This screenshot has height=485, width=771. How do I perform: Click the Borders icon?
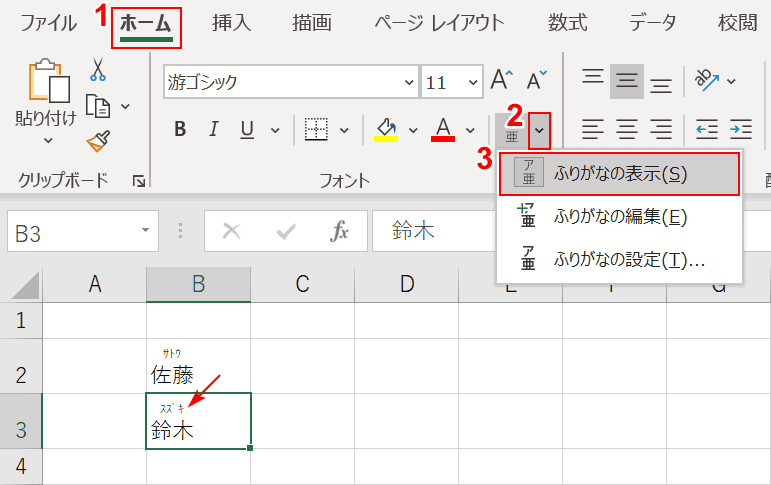point(316,130)
